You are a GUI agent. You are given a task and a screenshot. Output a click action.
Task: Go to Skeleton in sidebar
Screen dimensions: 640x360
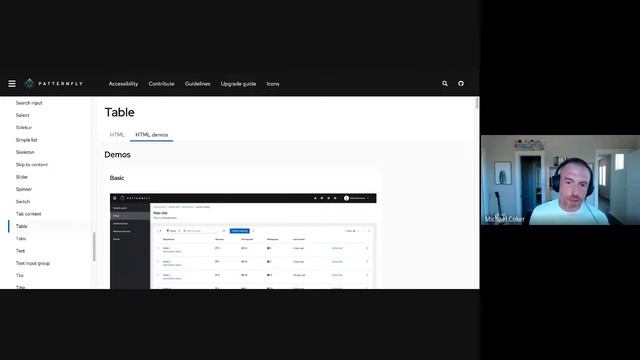click(25, 152)
